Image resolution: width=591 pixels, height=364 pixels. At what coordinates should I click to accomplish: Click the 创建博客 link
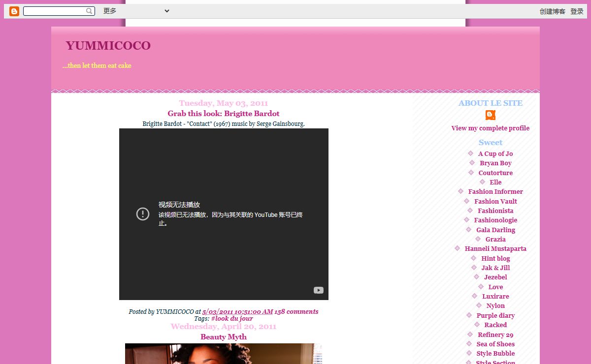[553, 11]
